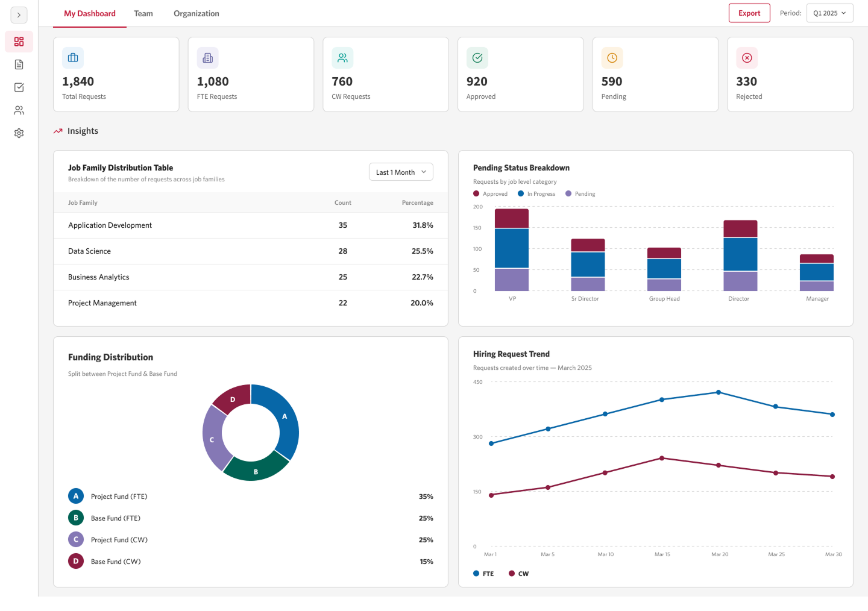Click the FTE line point at Mar 20

[x=719, y=392]
